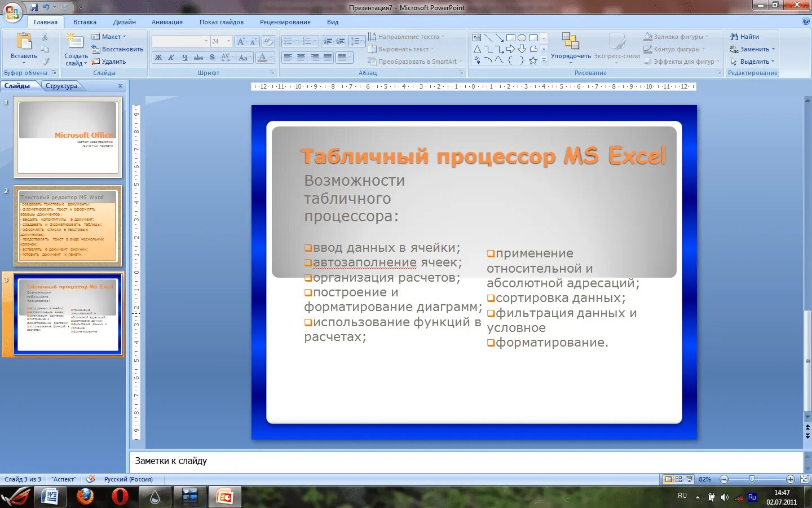This screenshot has width=812, height=508.
Task: Open Выделить select dropdown
Action: pyautogui.click(x=752, y=62)
